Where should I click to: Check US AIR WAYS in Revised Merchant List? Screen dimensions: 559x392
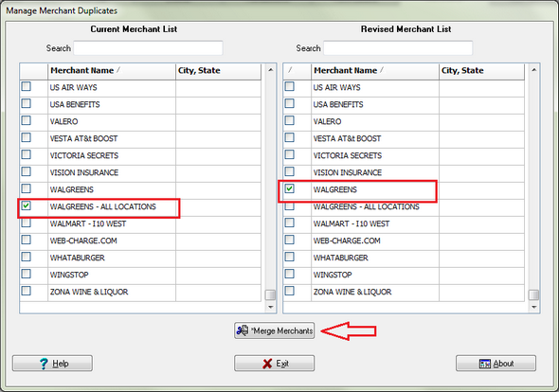(290, 86)
